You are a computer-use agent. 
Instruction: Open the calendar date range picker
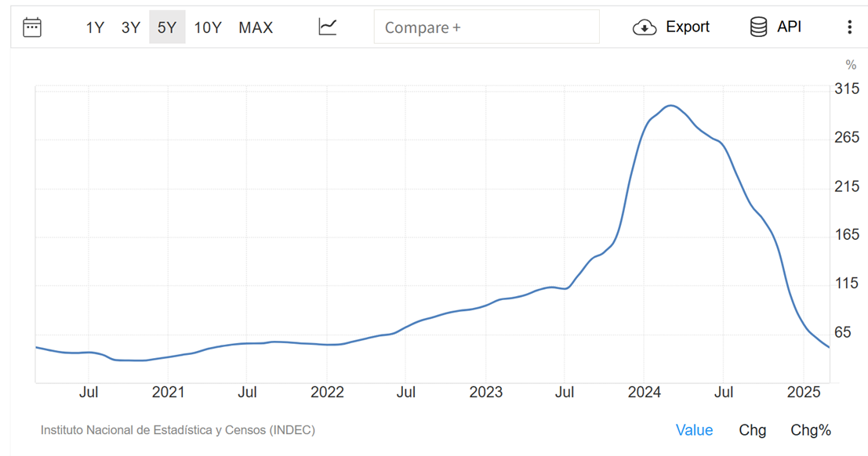coord(32,27)
